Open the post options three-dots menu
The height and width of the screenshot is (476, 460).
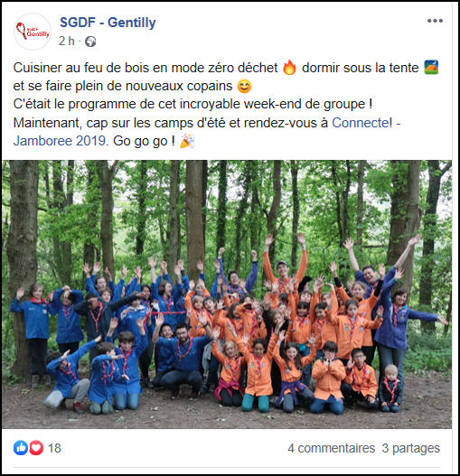[x=435, y=21]
